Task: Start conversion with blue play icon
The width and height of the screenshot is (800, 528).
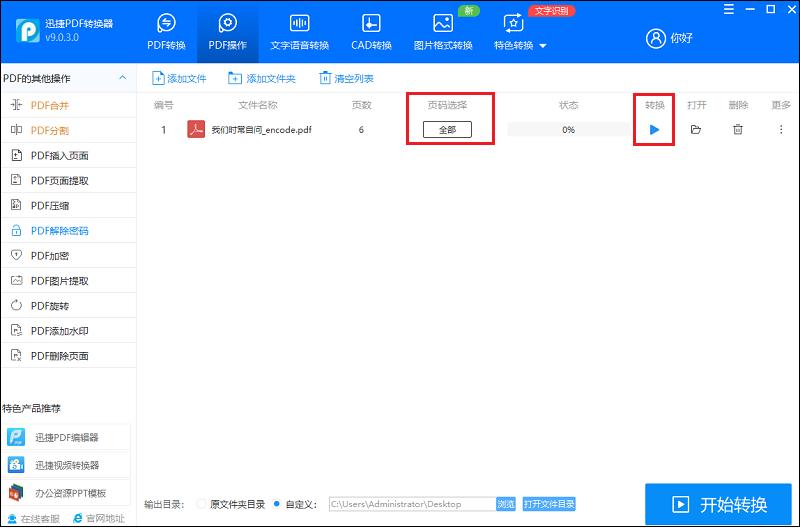Action: [654, 130]
